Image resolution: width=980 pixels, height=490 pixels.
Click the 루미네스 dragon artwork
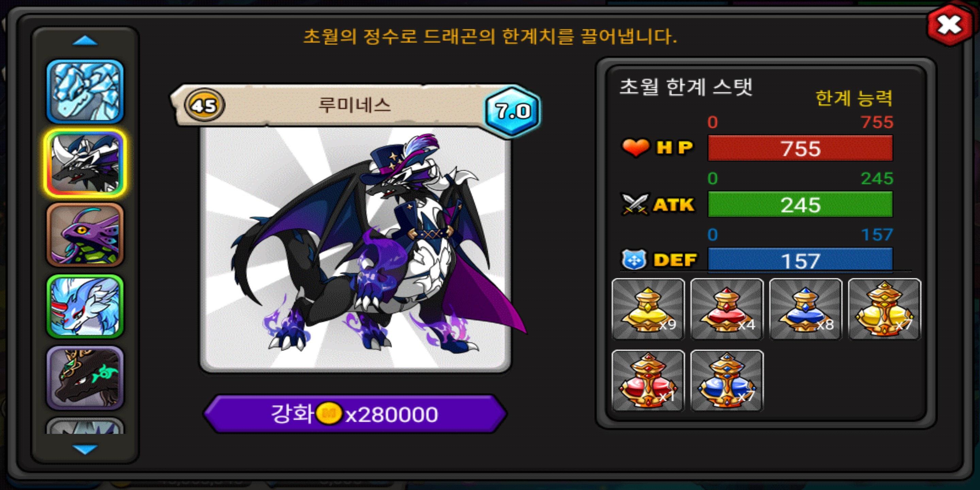point(356,248)
